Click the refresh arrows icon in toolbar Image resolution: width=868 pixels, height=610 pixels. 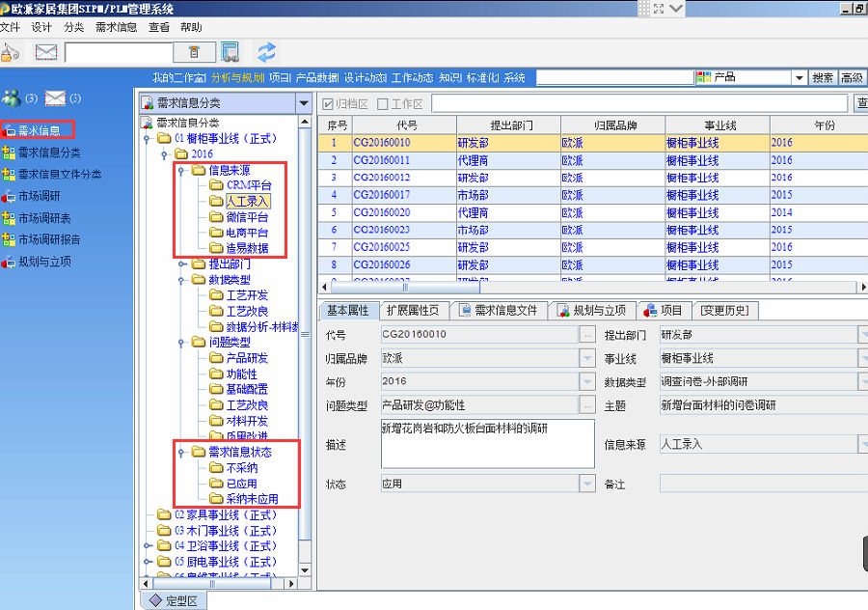(x=266, y=52)
